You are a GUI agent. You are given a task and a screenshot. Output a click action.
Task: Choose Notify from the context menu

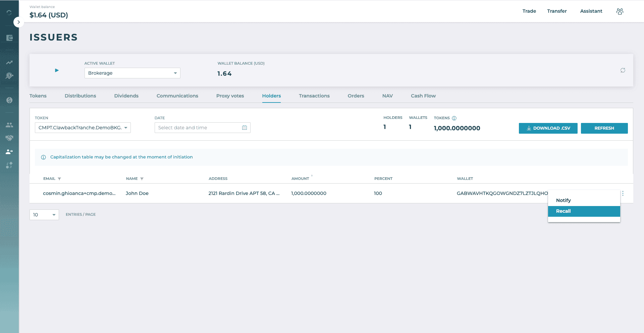point(584,200)
